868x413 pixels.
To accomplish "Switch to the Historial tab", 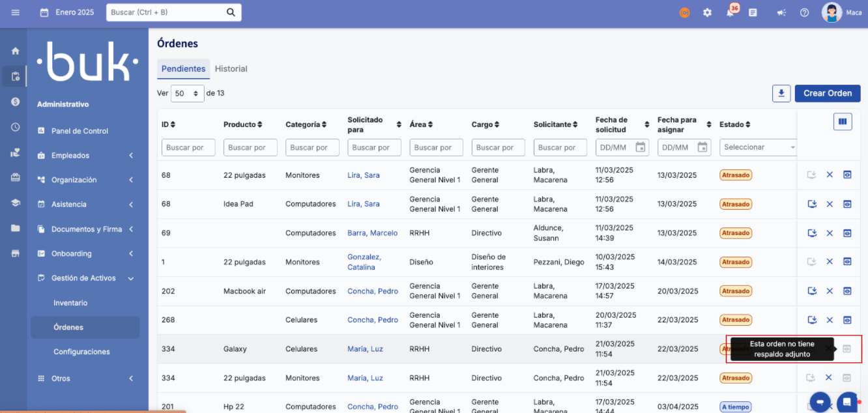I will click(231, 69).
